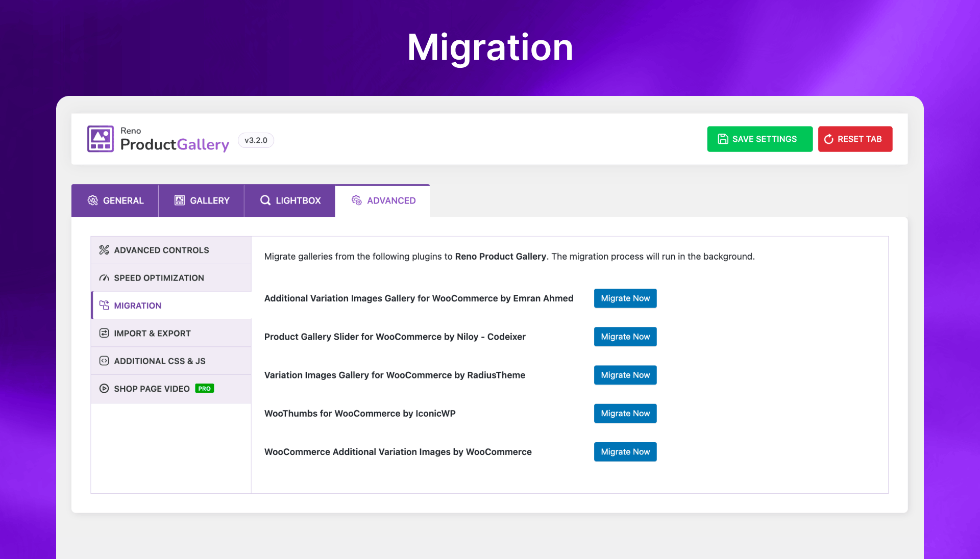This screenshot has width=980, height=559.
Task: Click the Reno Product Gallery logo icon
Action: (x=101, y=139)
